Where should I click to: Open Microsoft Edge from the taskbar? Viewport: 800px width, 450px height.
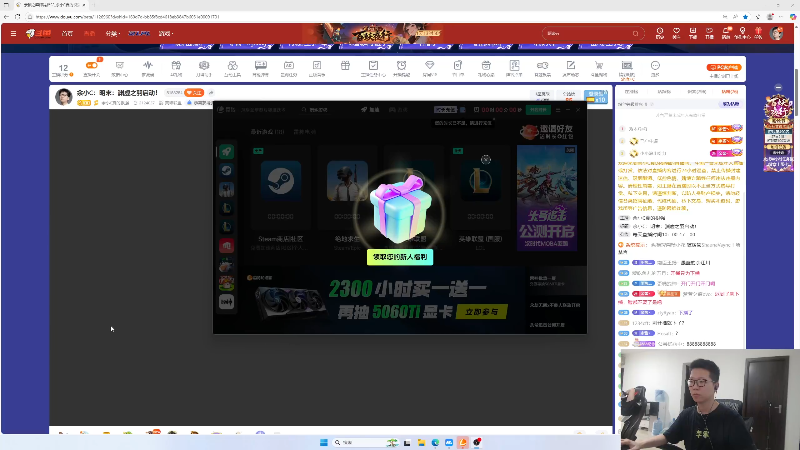pos(435,442)
